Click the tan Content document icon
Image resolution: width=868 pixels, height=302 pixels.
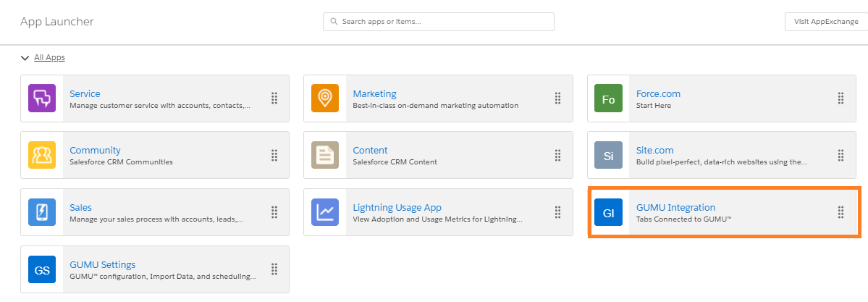(x=325, y=155)
